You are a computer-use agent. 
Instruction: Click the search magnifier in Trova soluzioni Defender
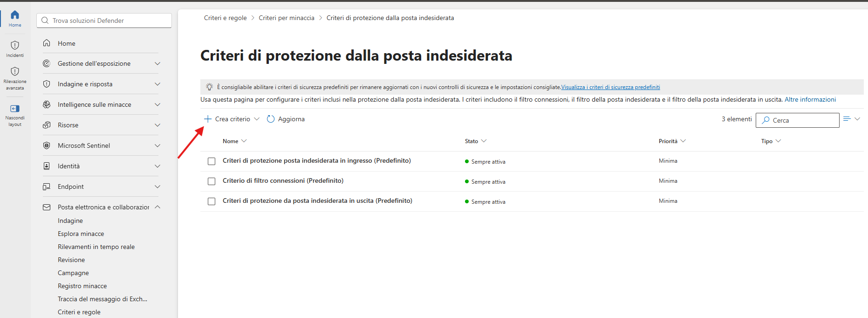(x=45, y=21)
